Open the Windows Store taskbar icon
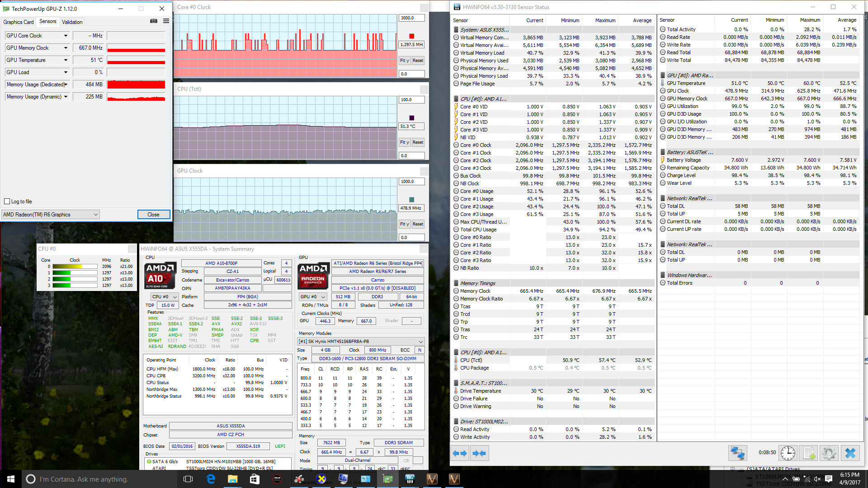Image resolution: width=868 pixels, height=488 pixels. 255,479
